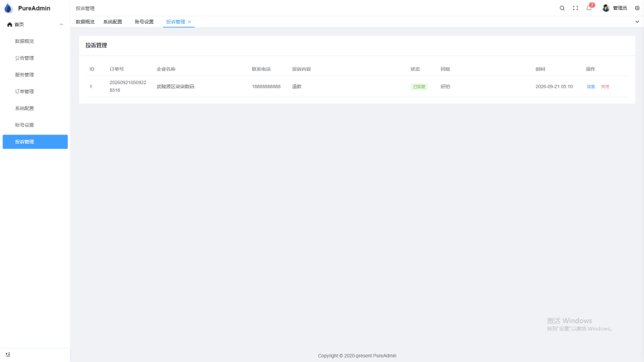Switch to the 数据概览 tab
The width and height of the screenshot is (644, 362).
point(85,22)
